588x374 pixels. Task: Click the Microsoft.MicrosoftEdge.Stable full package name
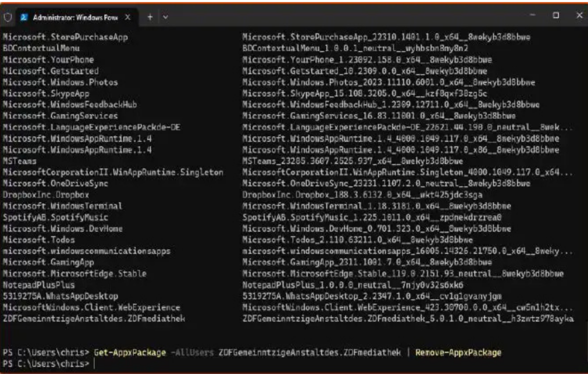[403, 274]
